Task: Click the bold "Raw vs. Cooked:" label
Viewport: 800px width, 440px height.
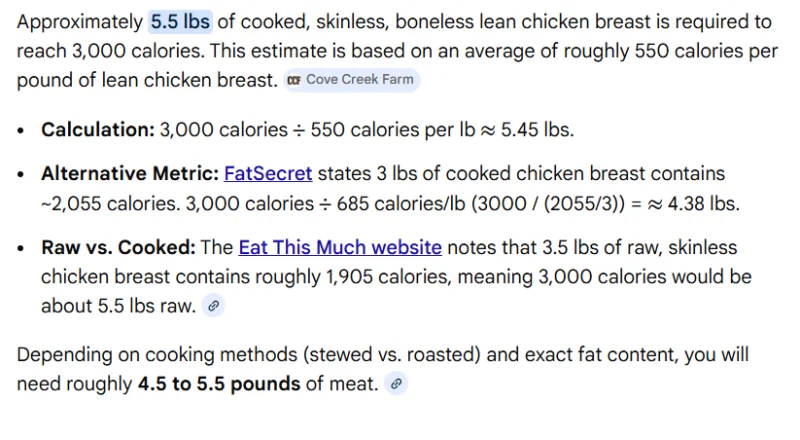Action: point(118,248)
